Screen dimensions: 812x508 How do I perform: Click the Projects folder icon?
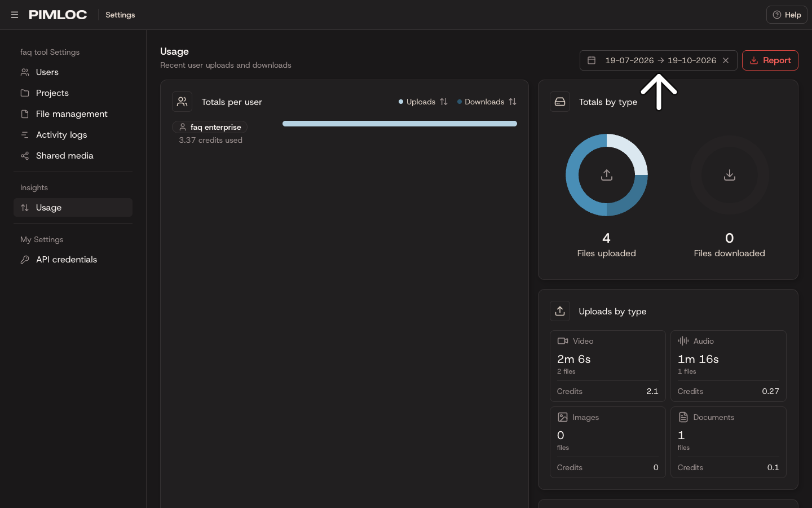tap(25, 93)
